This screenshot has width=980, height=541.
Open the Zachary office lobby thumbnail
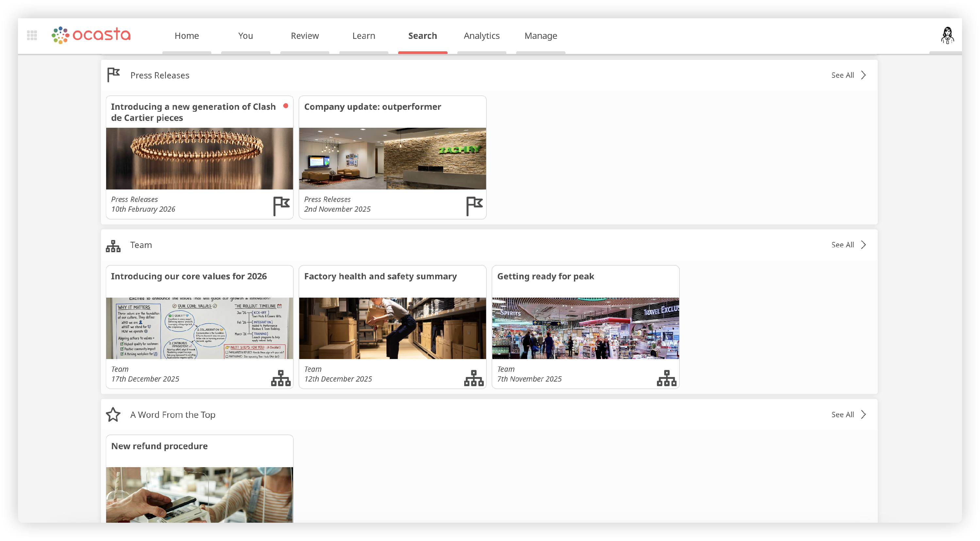392,158
